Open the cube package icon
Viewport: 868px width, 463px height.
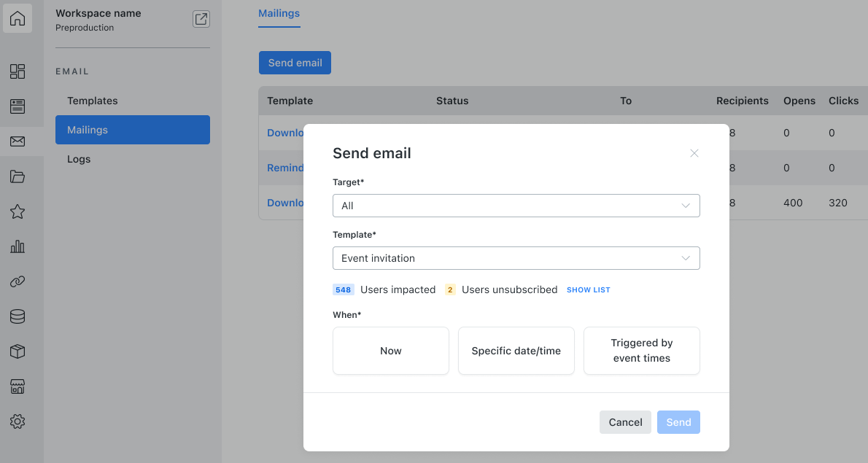click(x=18, y=351)
